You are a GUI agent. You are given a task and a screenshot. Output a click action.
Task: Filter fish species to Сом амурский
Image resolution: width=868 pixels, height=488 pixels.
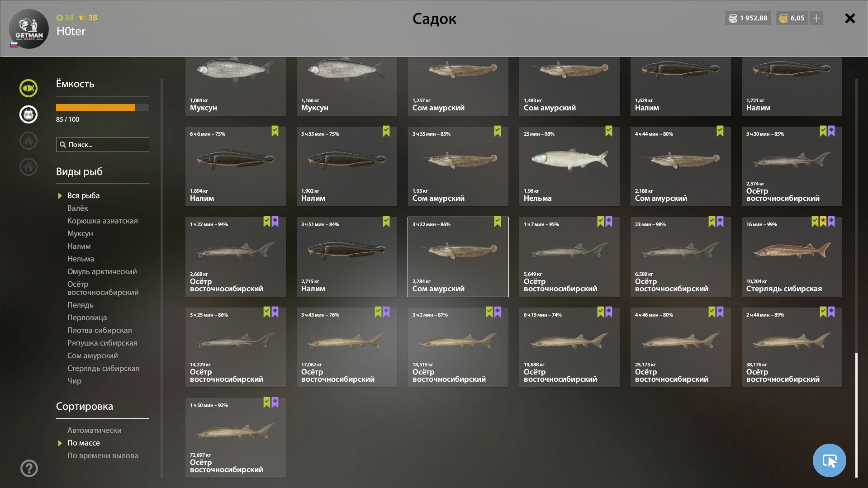tap(92, 355)
